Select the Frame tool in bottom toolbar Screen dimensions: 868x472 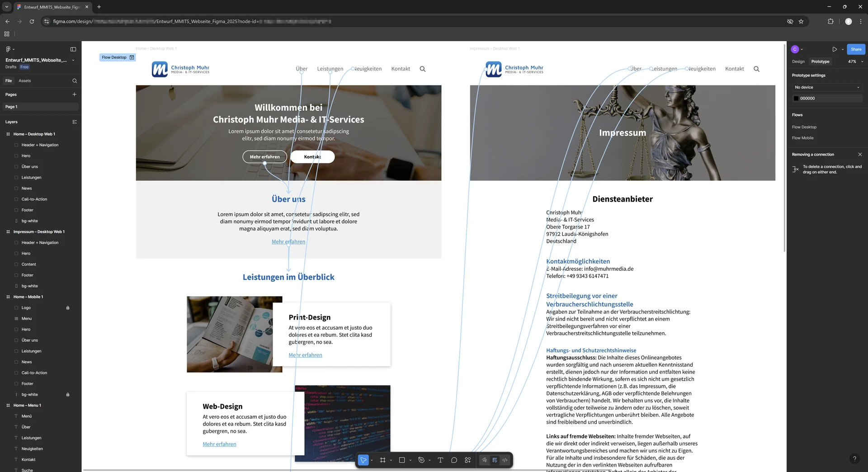coord(382,460)
